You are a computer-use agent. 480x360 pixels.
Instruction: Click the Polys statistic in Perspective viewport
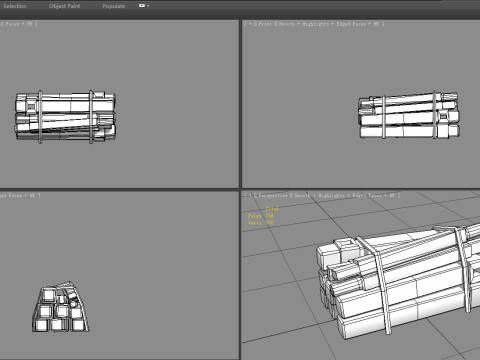261,216
